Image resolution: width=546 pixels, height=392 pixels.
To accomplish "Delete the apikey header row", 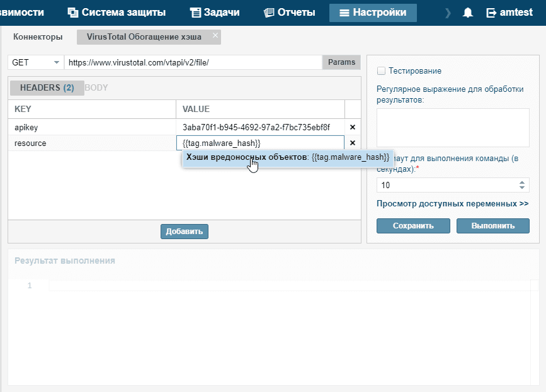I will click(x=353, y=127).
